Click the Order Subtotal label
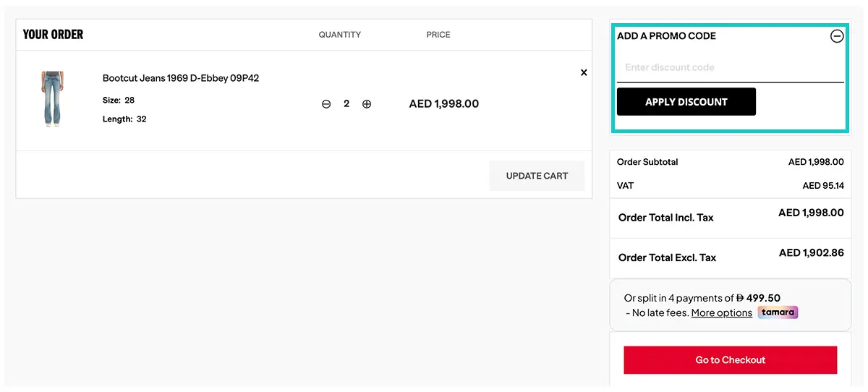This screenshot has height=392, width=868. (647, 162)
